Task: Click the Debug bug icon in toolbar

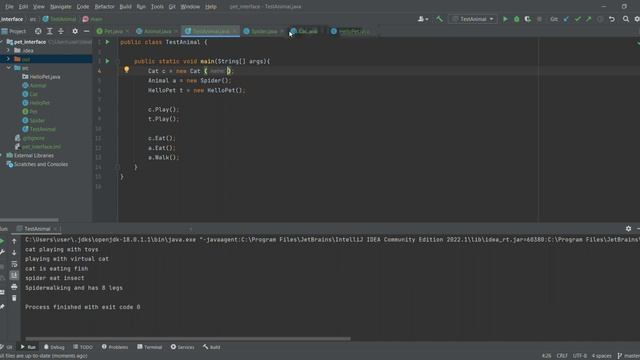Action: (x=517, y=19)
